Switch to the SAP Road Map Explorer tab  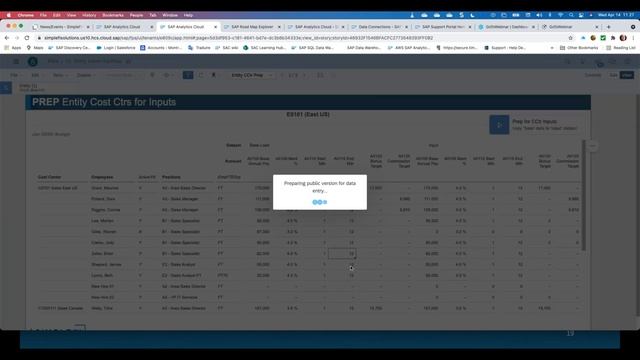coord(252,27)
